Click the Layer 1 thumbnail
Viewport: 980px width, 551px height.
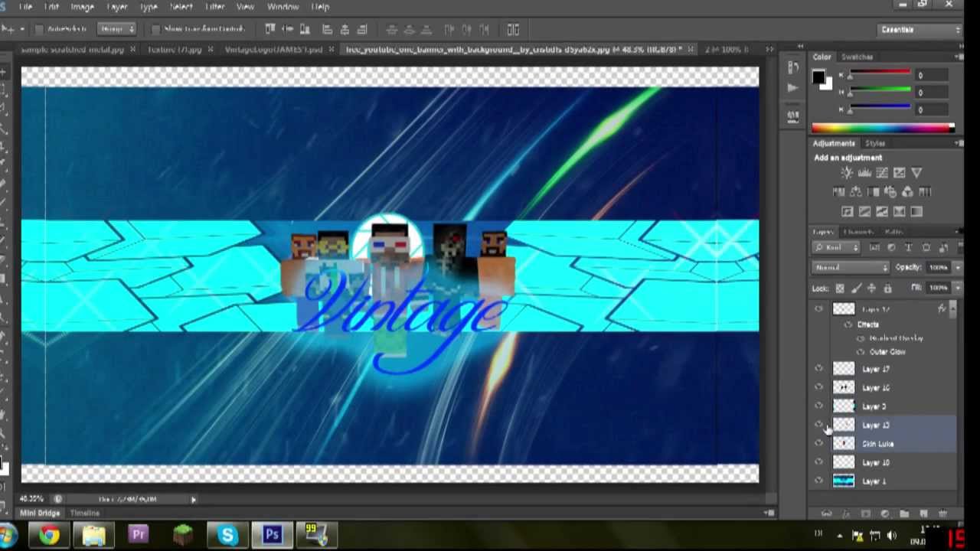pos(843,481)
